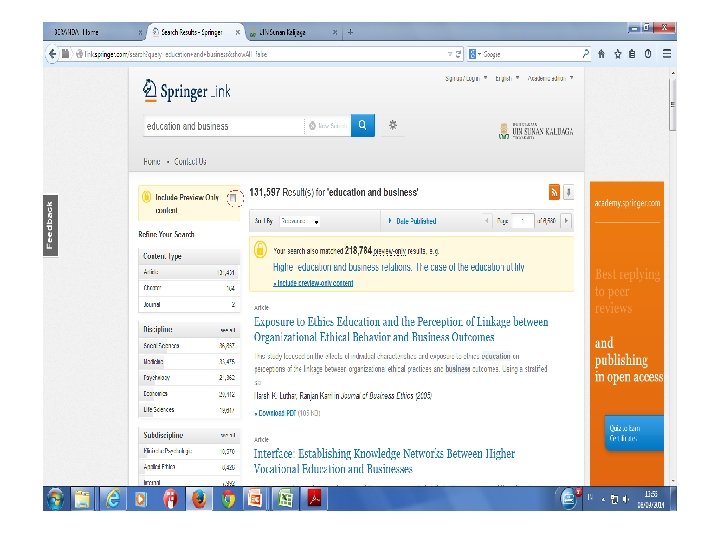
Task: Open the URL bar history dropdown arrow
Action: [x=450, y=54]
